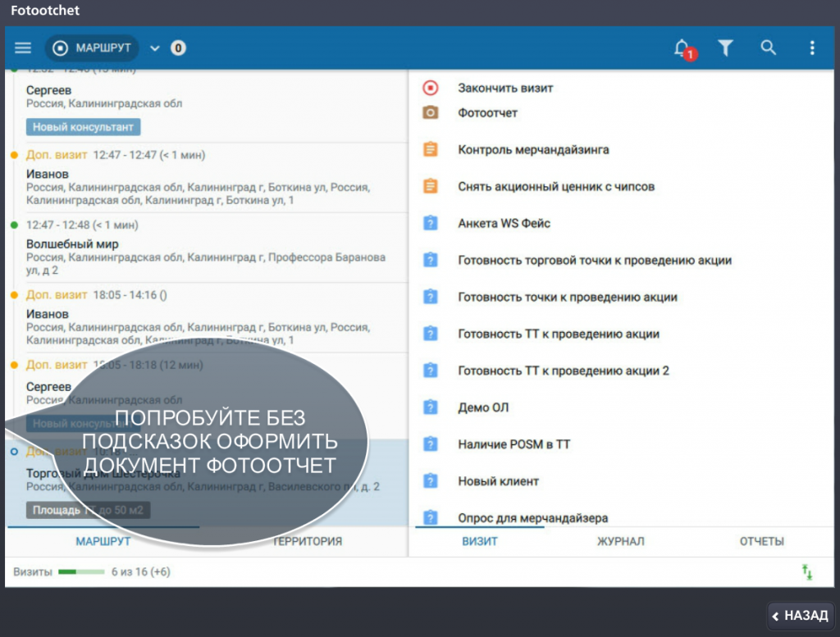The width and height of the screenshot is (840, 637).
Task: Open Фотоотчет document
Action: 487,113
